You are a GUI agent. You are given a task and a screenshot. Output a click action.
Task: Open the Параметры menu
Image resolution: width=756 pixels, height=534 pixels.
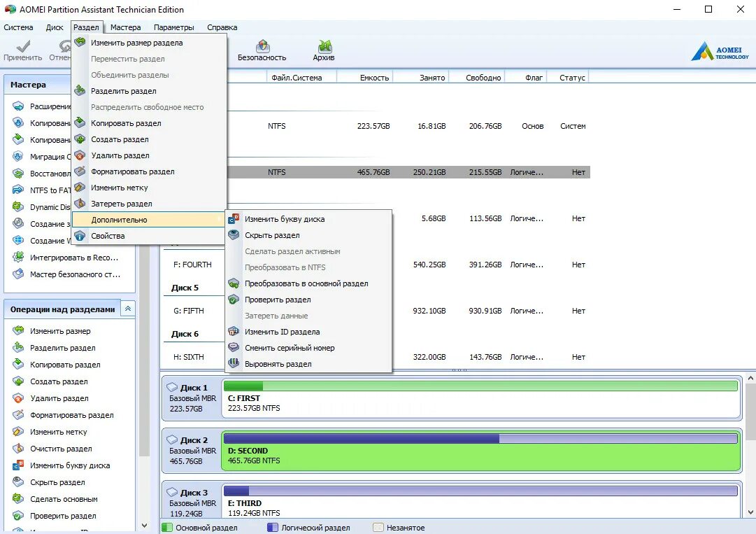(x=173, y=27)
